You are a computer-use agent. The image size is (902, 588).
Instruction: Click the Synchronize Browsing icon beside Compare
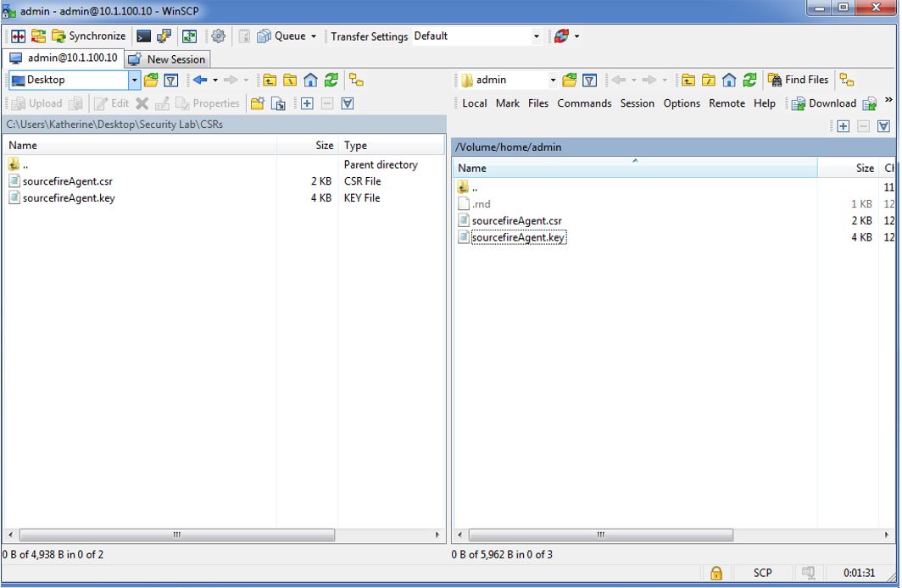click(x=38, y=36)
